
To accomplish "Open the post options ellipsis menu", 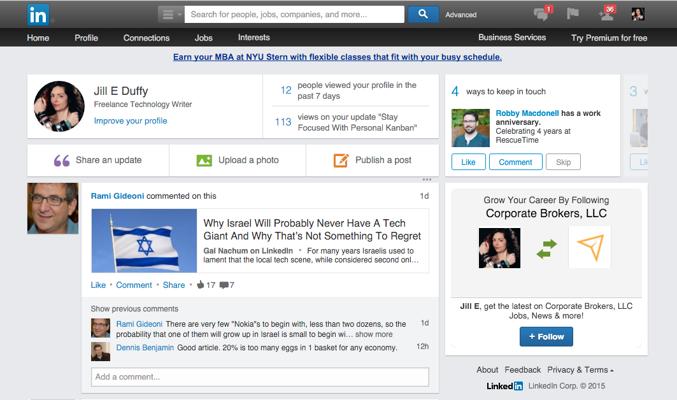I will (x=427, y=180).
